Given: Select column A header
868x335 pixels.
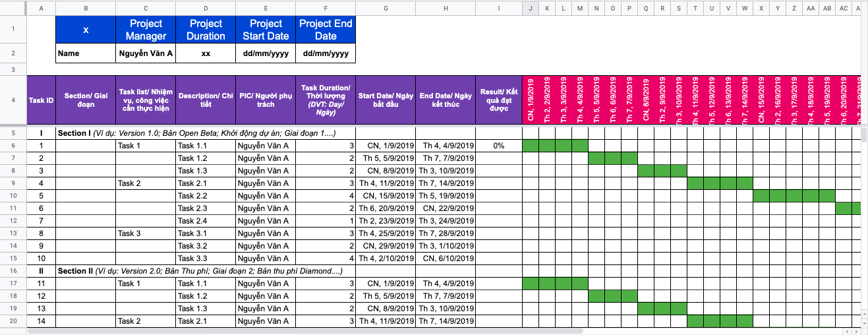Looking at the screenshot, I should pos(41,8).
